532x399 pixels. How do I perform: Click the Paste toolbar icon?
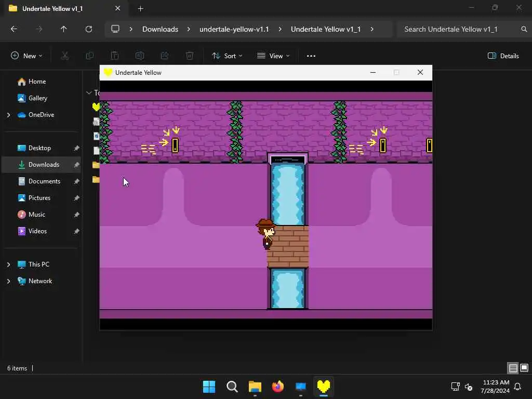pyautogui.click(x=115, y=56)
